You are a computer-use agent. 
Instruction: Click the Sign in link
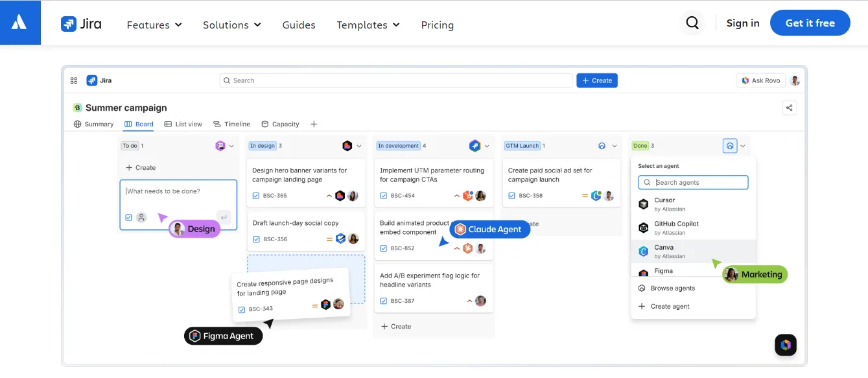pyautogui.click(x=743, y=23)
